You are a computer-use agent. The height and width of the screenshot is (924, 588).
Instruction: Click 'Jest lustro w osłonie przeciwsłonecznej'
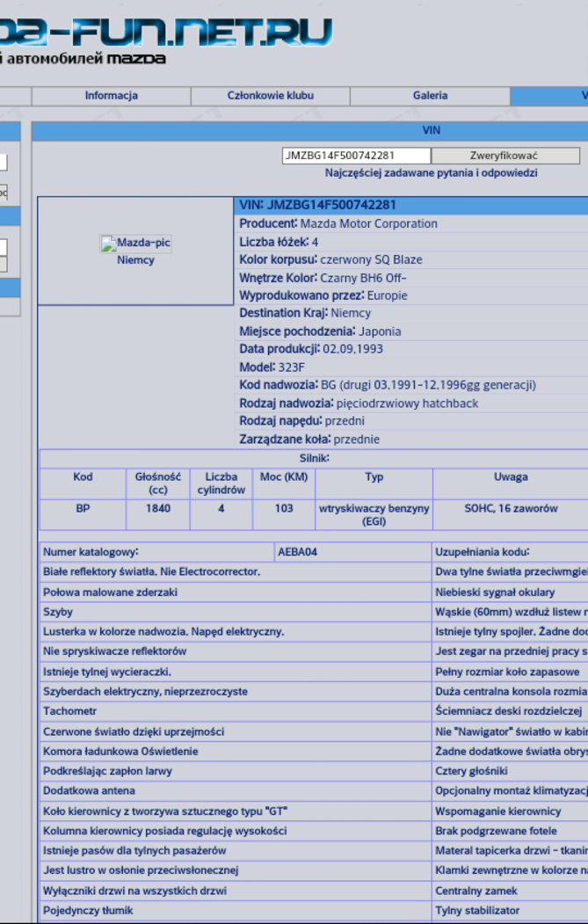tap(236, 870)
